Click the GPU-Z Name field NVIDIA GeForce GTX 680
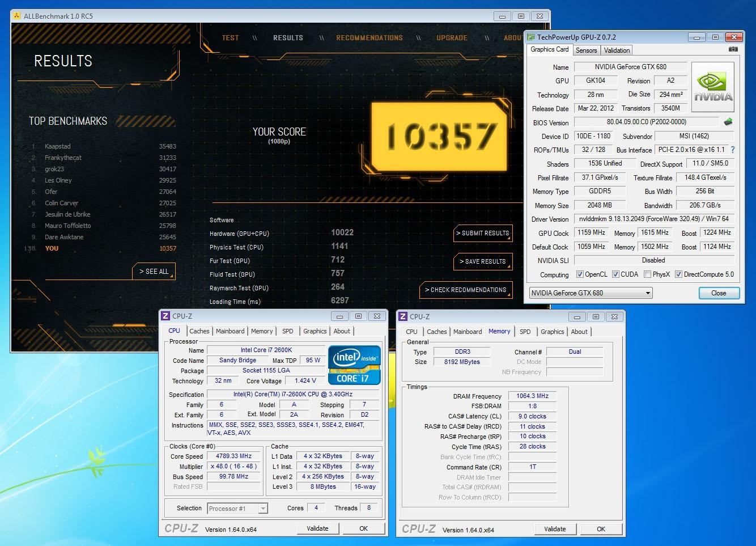756x546 pixels. coord(630,67)
